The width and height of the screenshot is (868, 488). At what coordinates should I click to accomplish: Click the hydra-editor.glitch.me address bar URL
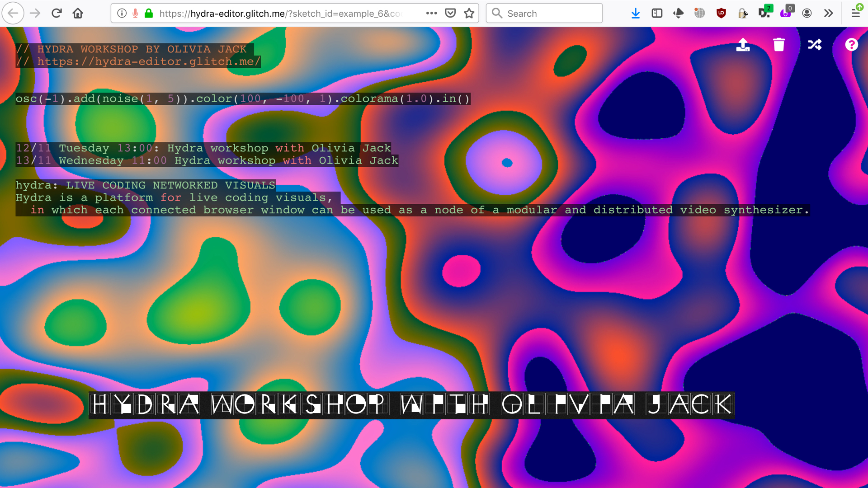click(280, 13)
